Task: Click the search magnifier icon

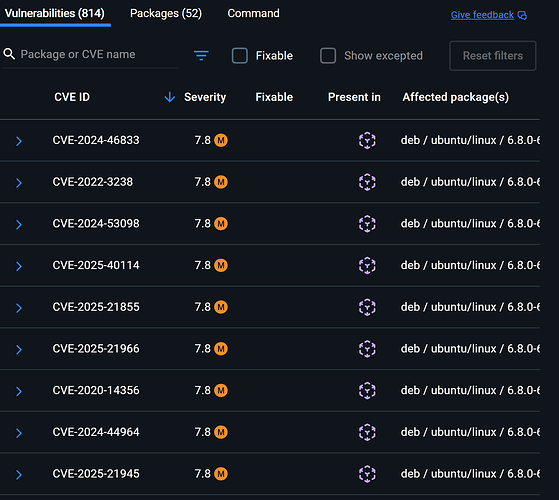Action: tap(9, 54)
